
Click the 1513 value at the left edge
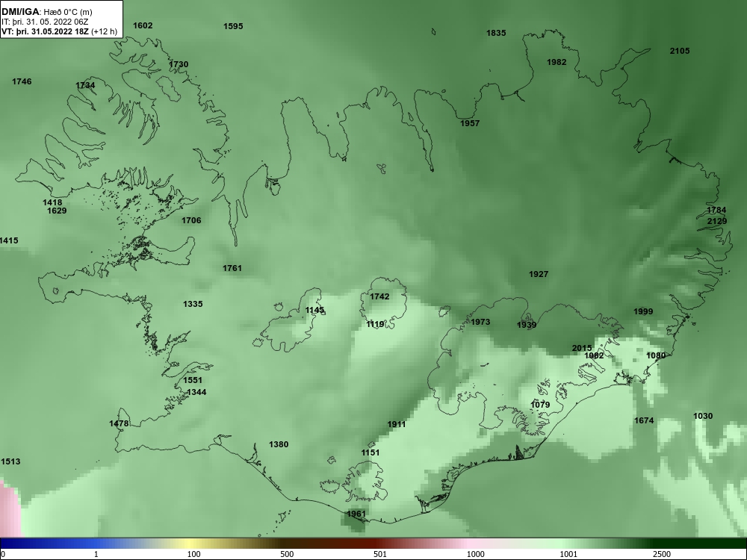(x=10, y=461)
